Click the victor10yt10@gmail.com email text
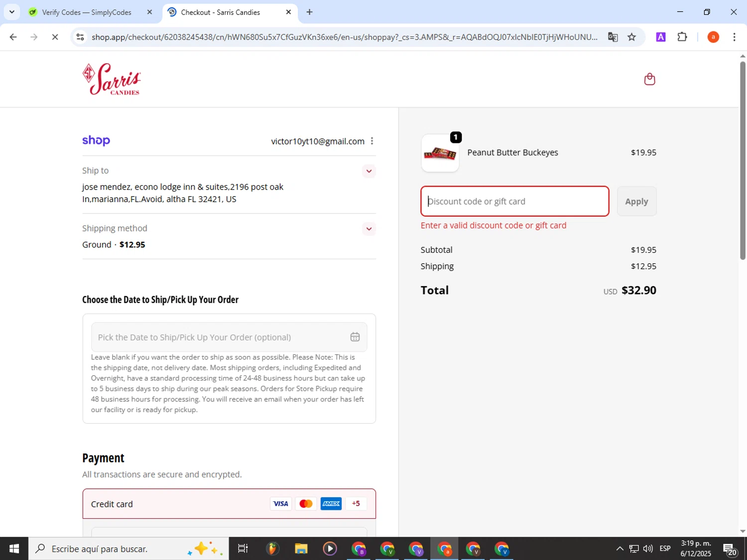The image size is (747, 560). pyautogui.click(x=318, y=141)
